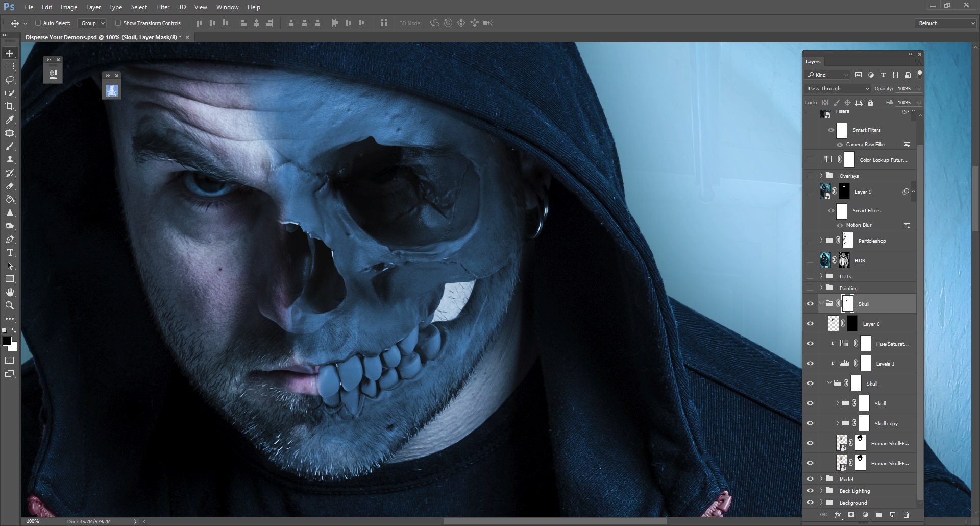This screenshot has height=526, width=980.
Task: Select the Lasso tool
Action: (9, 80)
